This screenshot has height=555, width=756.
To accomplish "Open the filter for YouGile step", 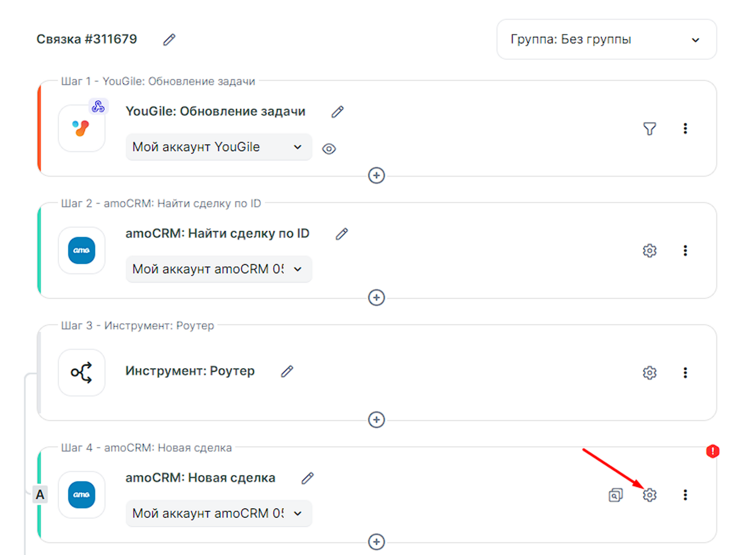I will tap(650, 128).
